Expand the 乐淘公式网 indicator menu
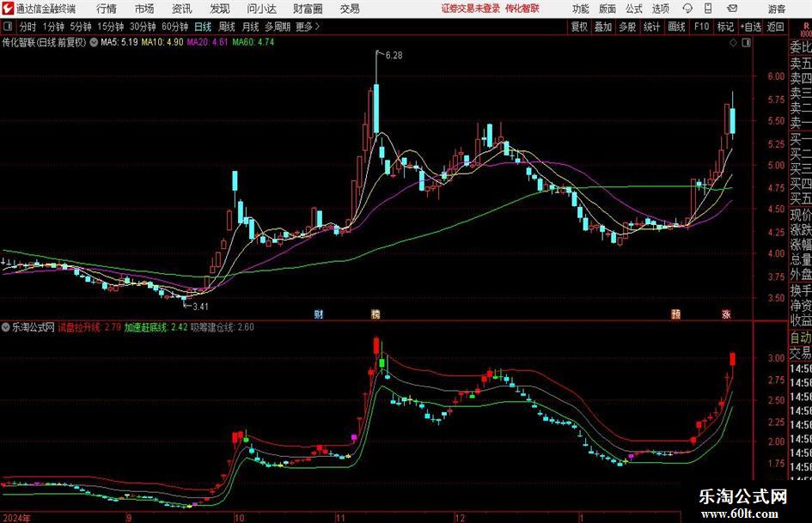This screenshot has width=812, height=523. [6, 327]
